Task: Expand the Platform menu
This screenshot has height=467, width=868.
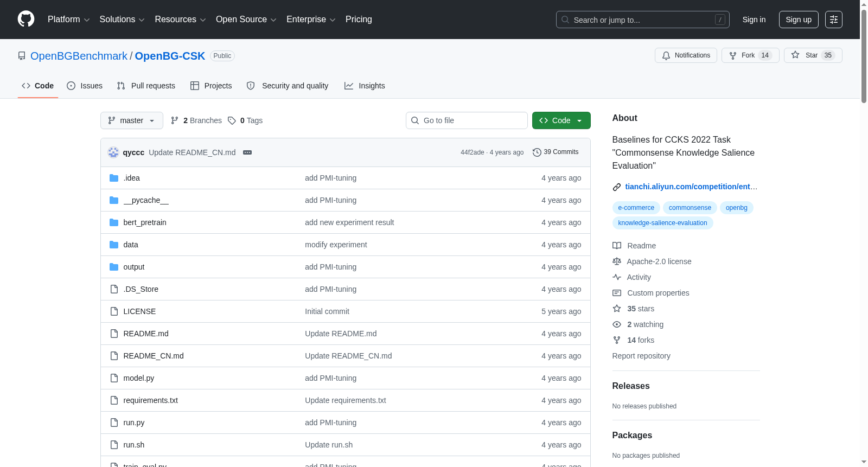Action: tap(68, 20)
